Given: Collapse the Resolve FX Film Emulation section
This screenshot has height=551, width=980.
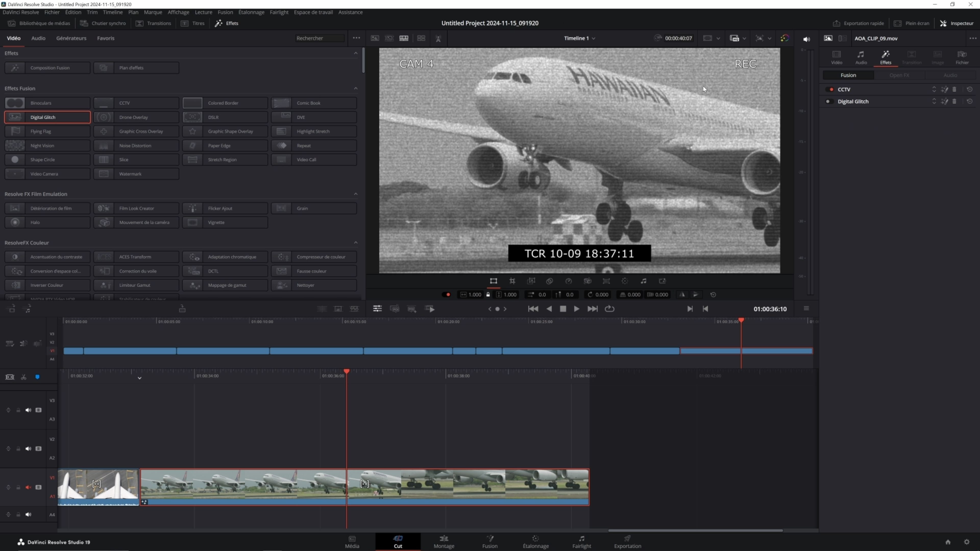Looking at the screenshot, I should pos(356,194).
